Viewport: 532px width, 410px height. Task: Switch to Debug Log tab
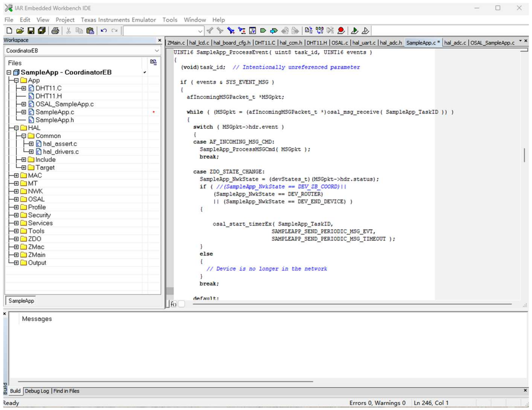37,391
